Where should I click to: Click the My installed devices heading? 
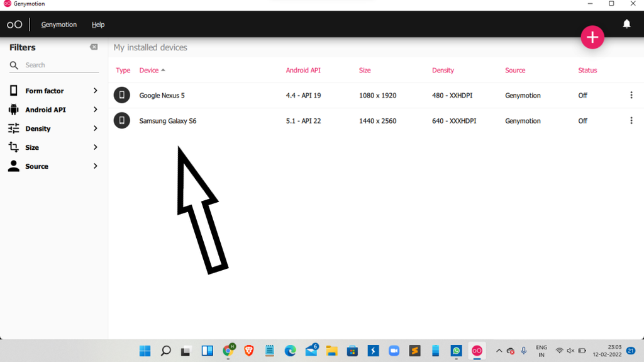pyautogui.click(x=150, y=47)
